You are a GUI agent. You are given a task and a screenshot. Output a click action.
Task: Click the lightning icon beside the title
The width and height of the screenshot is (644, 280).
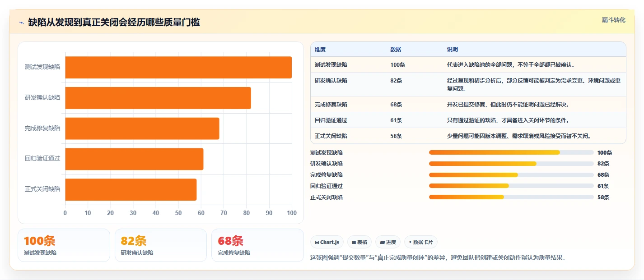22,22
